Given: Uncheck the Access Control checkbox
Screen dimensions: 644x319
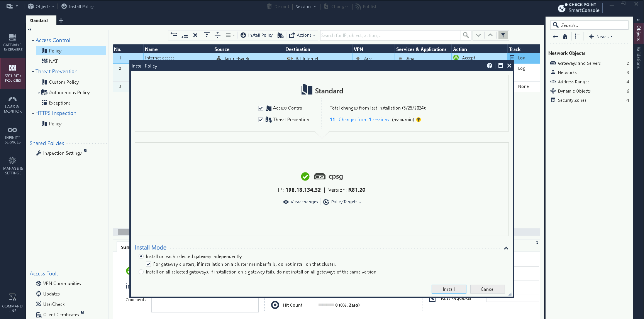Looking at the screenshot, I should (x=261, y=108).
